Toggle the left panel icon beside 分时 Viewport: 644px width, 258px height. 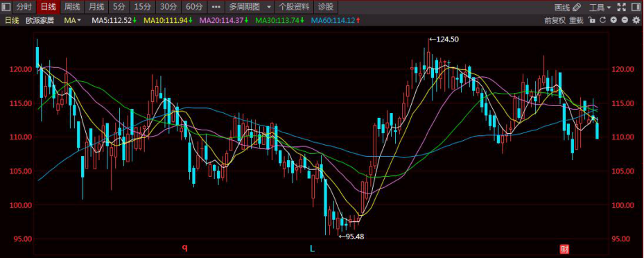[6, 7]
